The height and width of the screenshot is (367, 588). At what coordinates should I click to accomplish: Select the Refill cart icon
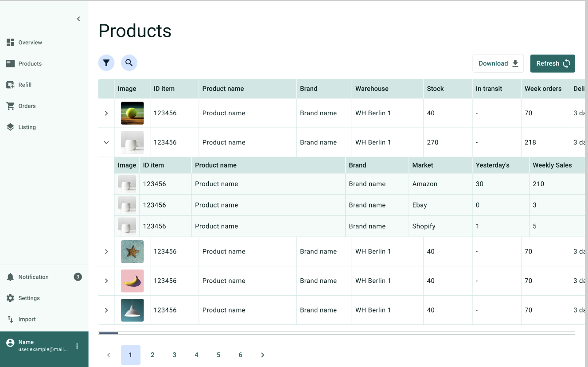(x=10, y=85)
